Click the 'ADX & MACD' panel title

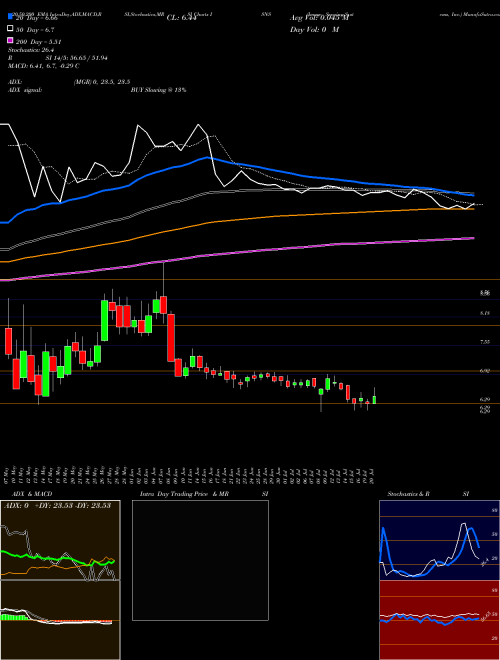click(x=32, y=494)
